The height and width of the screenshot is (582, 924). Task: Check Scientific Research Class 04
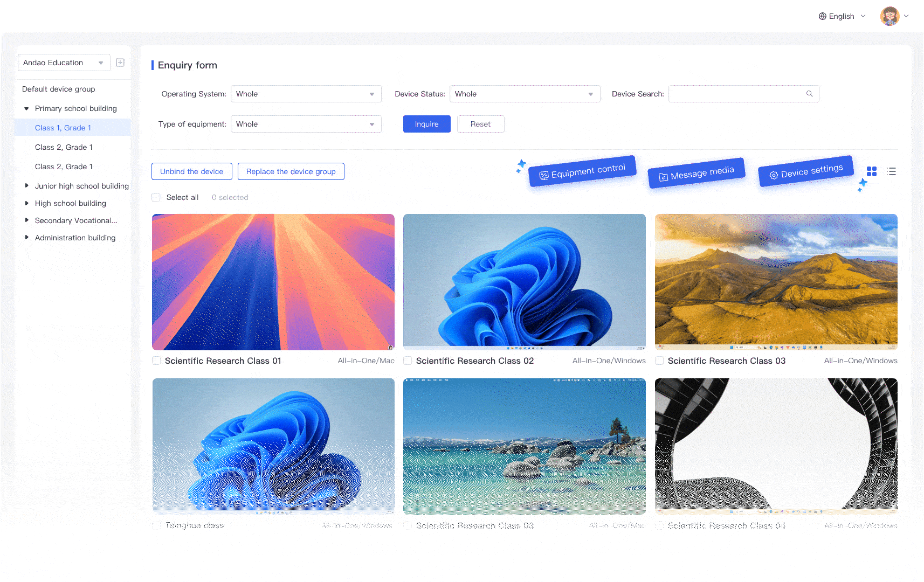pyautogui.click(x=659, y=525)
